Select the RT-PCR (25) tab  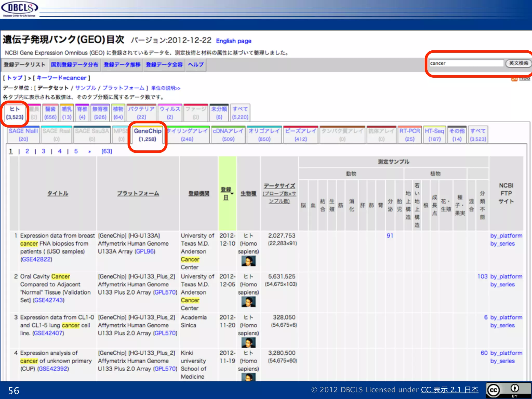coord(410,135)
